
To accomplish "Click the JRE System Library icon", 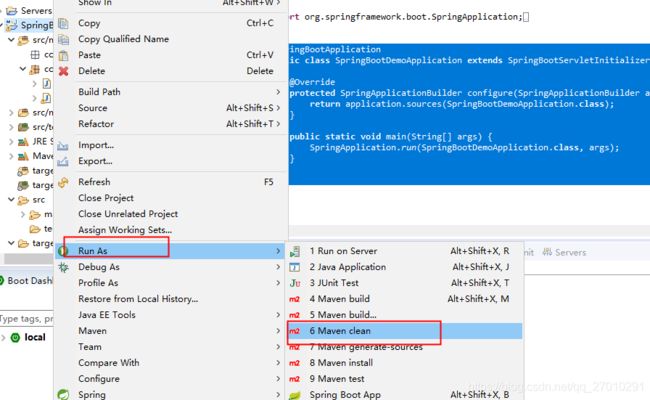I will point(23,142).
